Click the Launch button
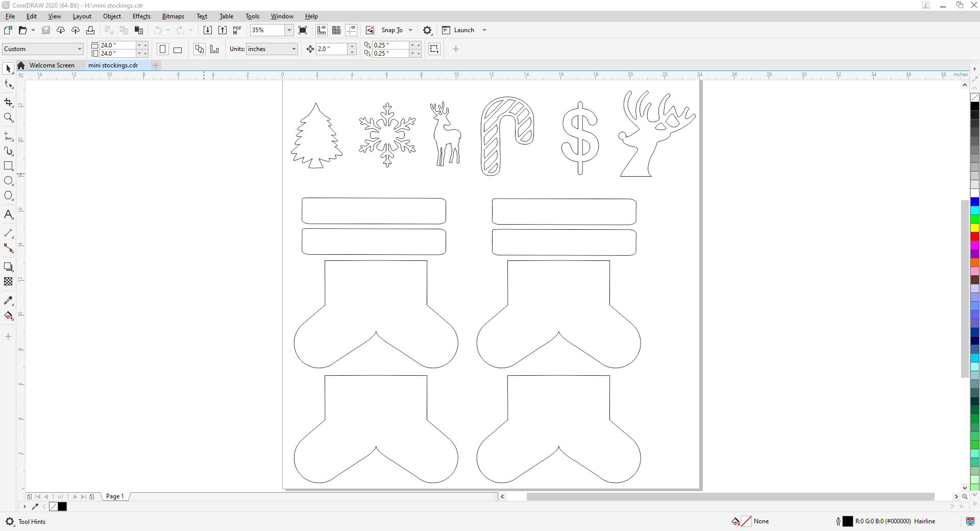The image size is (980, 531). [458, 30]
